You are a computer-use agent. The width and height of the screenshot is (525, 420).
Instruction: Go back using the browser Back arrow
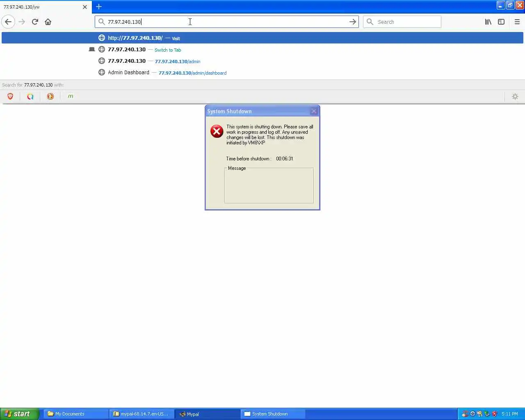pos(8,22)
